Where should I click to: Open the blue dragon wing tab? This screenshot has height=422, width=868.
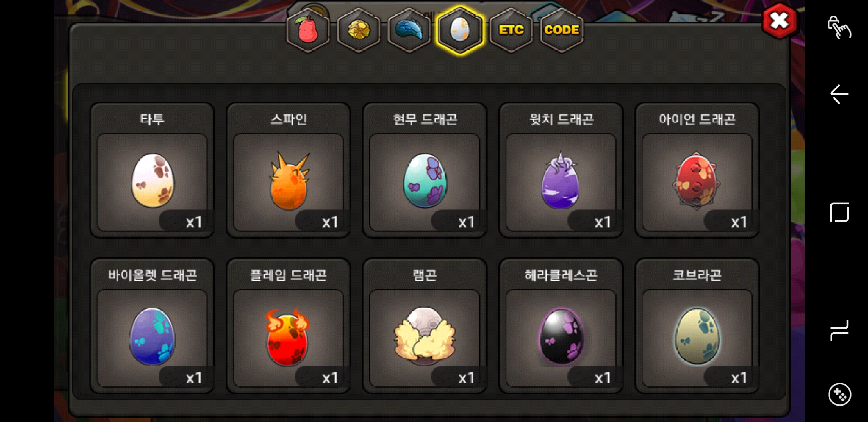coord(409,30)
